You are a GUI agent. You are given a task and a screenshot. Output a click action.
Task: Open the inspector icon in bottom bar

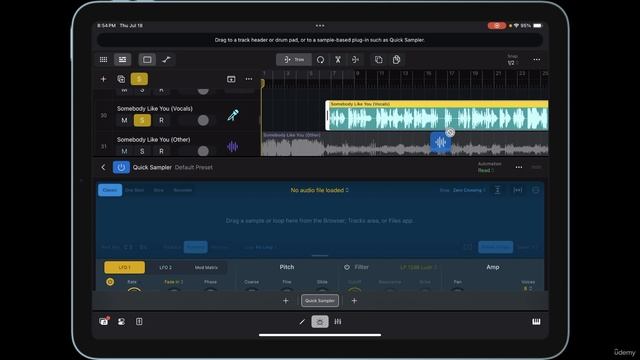pos(121,322)
